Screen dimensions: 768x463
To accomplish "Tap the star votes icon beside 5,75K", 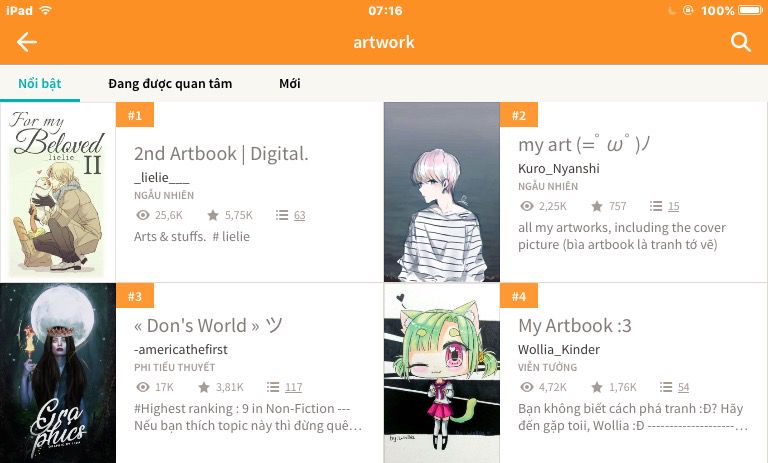I will click(213, 215).
